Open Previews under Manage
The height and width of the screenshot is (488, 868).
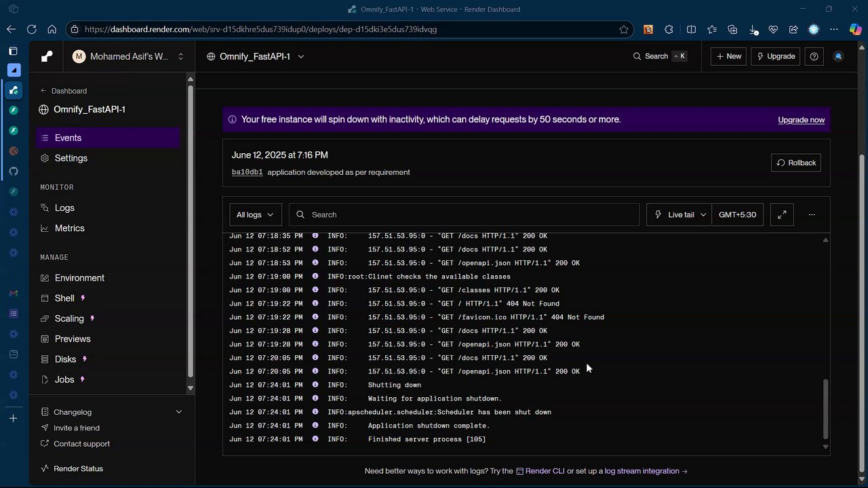coord(108,339)
